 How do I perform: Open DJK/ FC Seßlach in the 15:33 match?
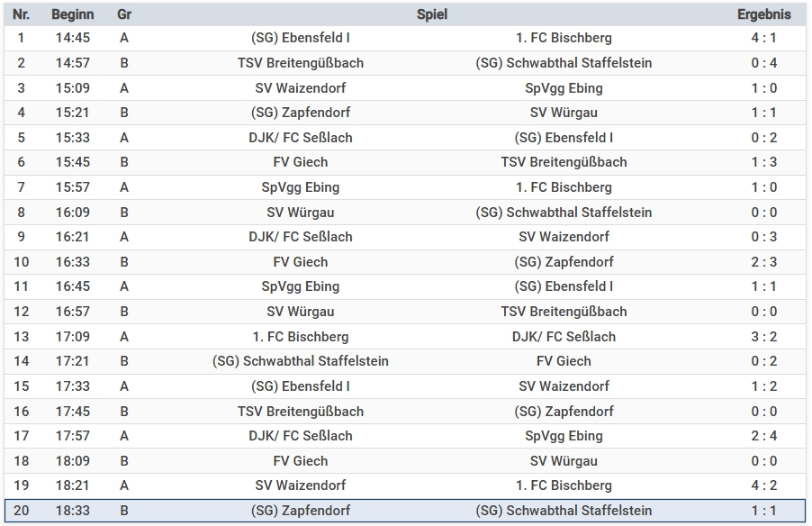point(301,138)
